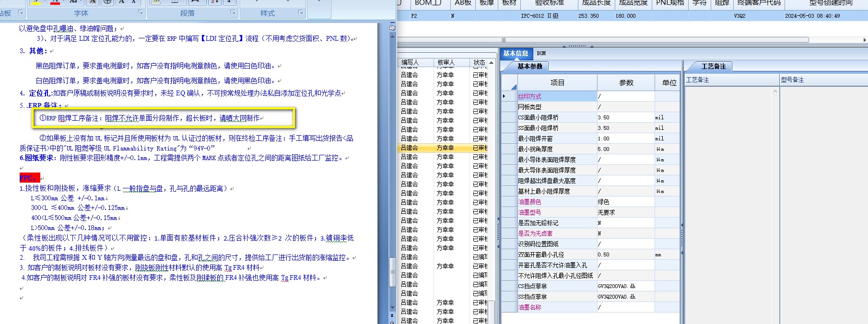Screen dimensions: 868x324
Task: Select the 油墨名称 parameter row
Action: pyautogui.click(x=591, y=307)
